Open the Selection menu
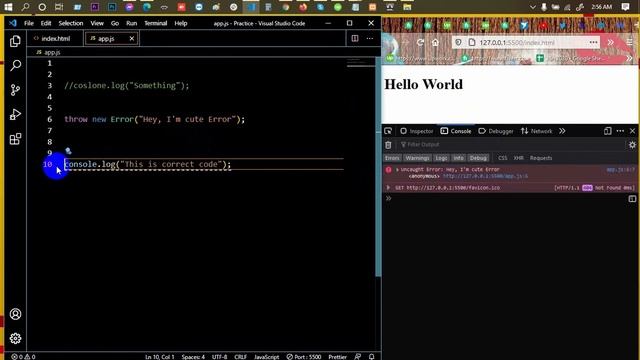640x360 pixels. tap(71, 23)
